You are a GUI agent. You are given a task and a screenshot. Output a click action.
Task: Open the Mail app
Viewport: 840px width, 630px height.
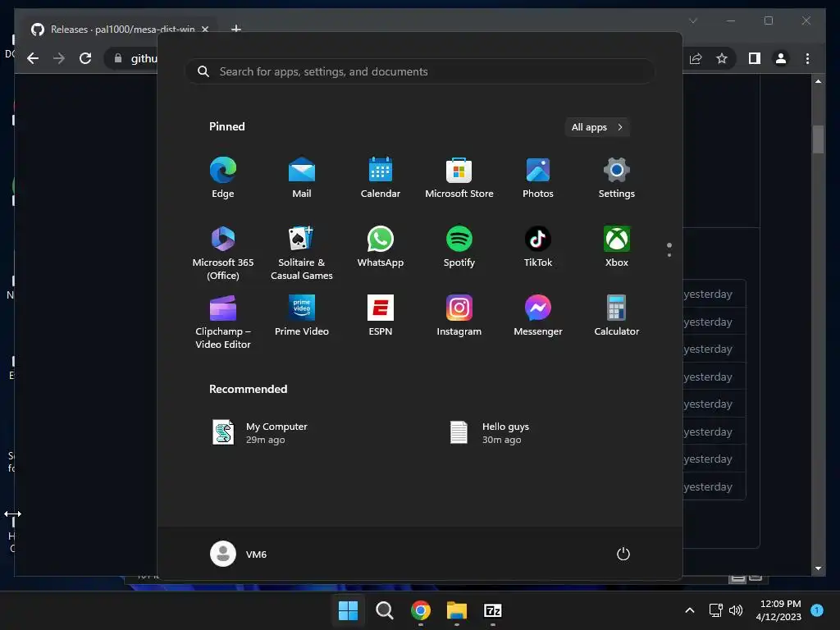tap(302, 177)
